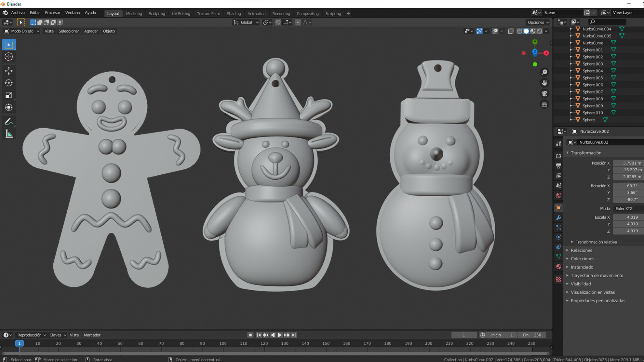Select the Rotate tool
The height and width of the screenshot is (362, 644).
pos(9,83)
